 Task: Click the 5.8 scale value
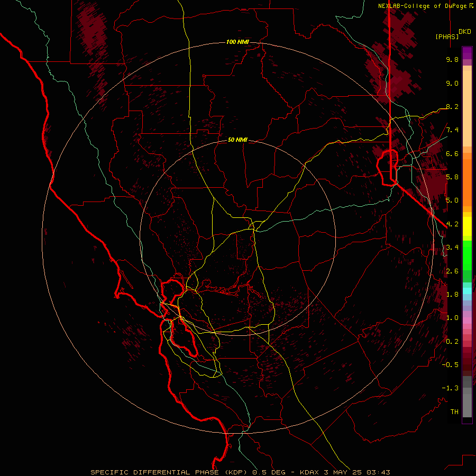tap(452, 177)
